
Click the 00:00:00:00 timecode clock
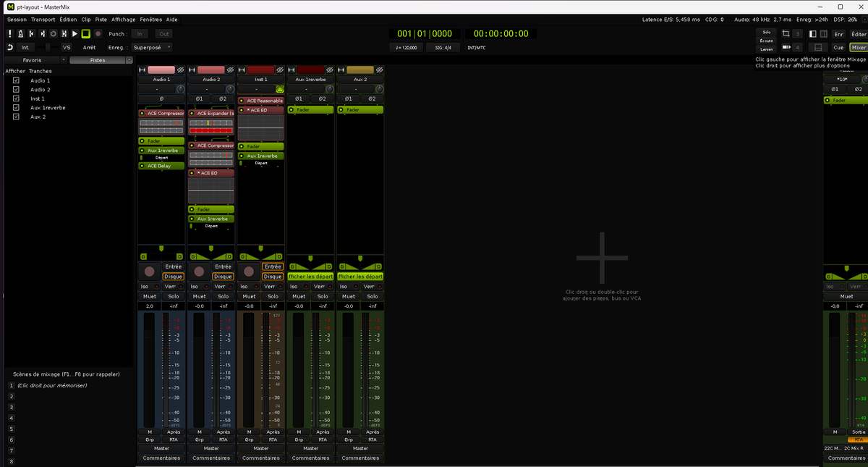tap(501, 33)
